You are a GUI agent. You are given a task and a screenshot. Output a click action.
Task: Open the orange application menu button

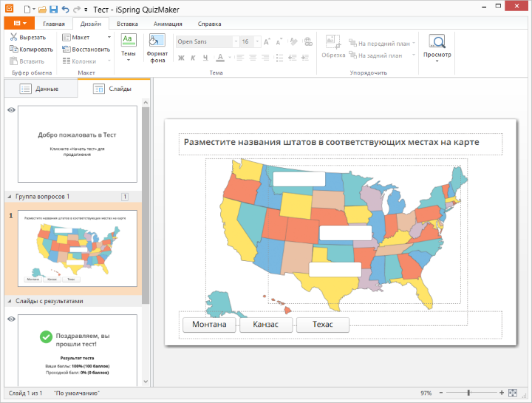click(19, 23)
